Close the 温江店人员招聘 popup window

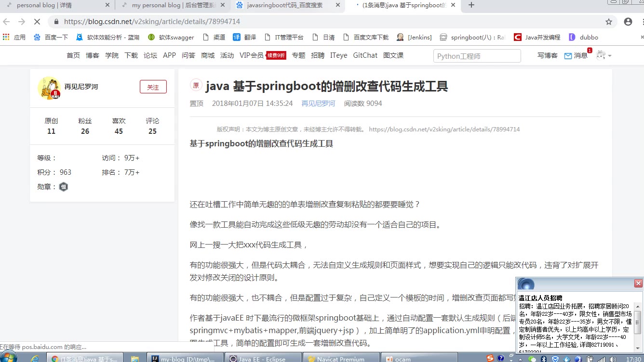[638, 284]
